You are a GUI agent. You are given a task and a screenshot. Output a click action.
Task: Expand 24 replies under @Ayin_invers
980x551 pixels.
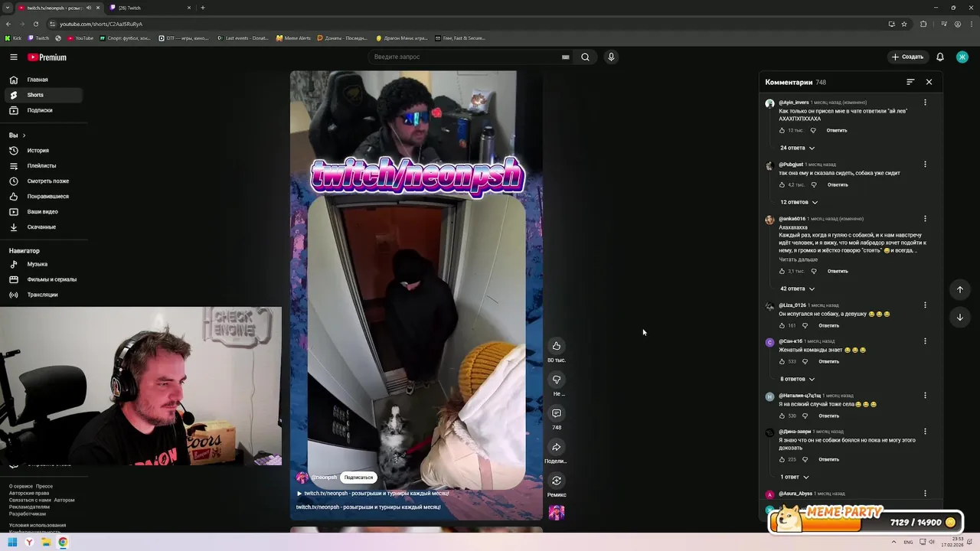coord(797,148)
